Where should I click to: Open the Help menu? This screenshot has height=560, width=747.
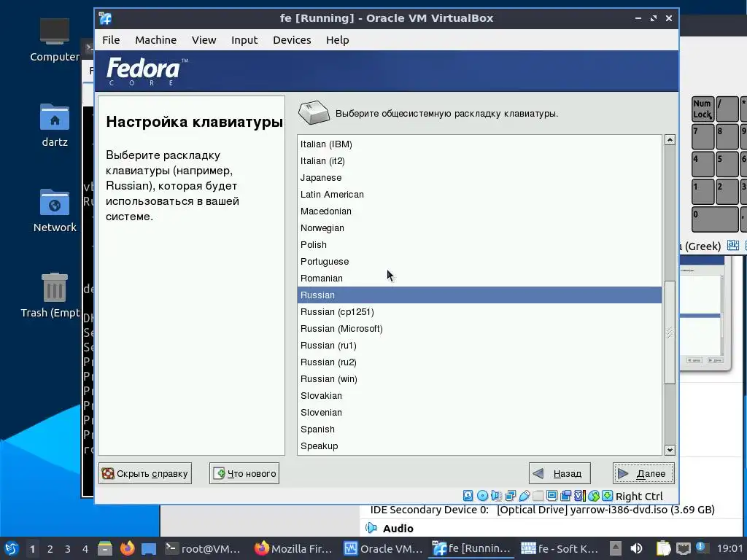337,40
